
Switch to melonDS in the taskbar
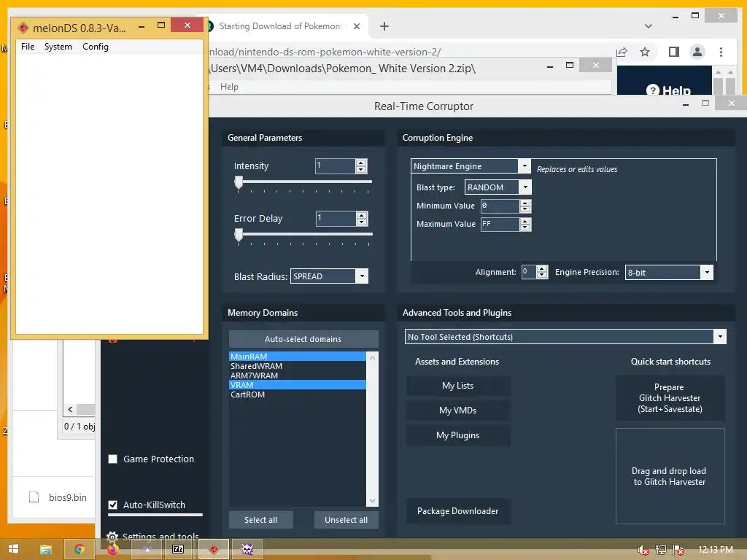(x=214, y=550)
